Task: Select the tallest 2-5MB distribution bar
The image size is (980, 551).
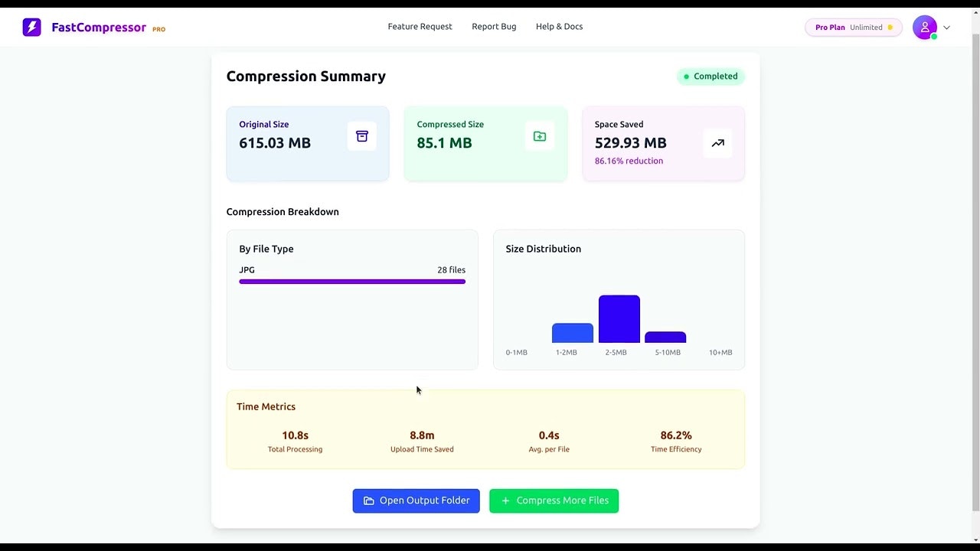Action: tap(619, 317)
